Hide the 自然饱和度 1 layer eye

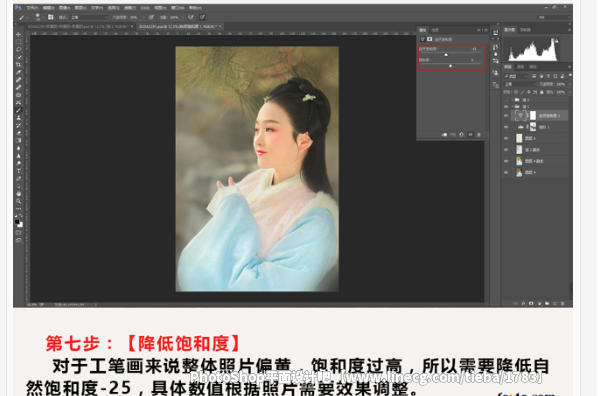pyautogui.click(x=506, y=116)
